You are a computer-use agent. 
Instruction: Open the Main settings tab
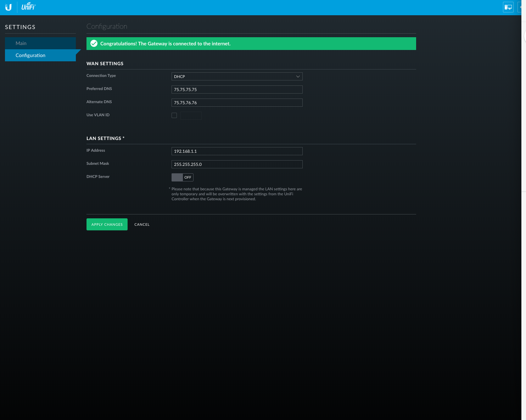click(21, 43)
